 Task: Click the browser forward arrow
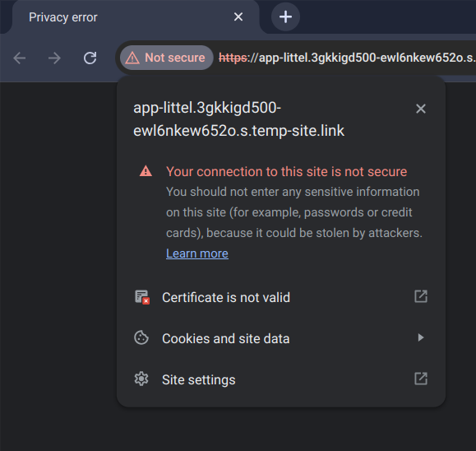[x=54, y=58]
